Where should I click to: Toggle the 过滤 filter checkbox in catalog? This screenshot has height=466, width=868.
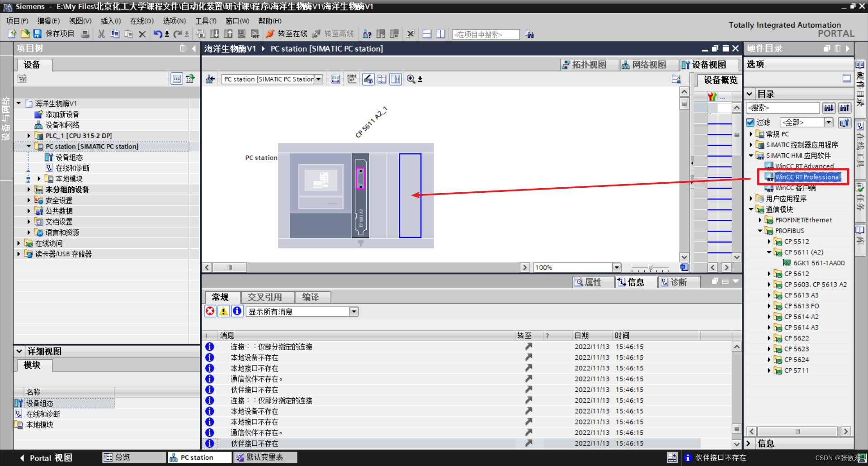(x=750, y=122)
